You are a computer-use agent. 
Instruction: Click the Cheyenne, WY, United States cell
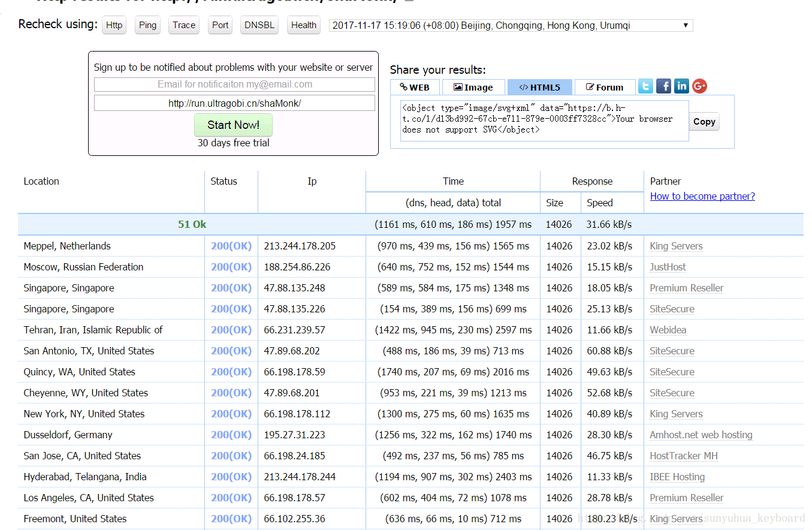pos(86,393)
